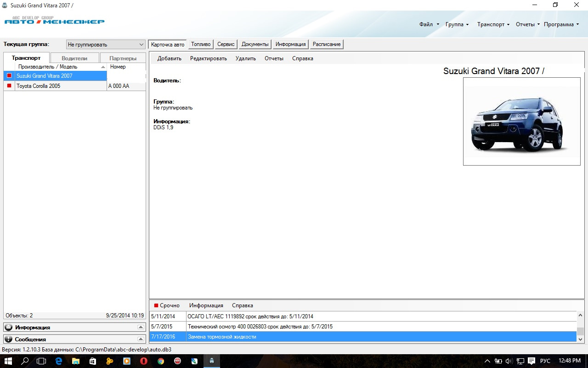Sort by the Производитель / Модель column
588x368 pixels.
point(61,67)
